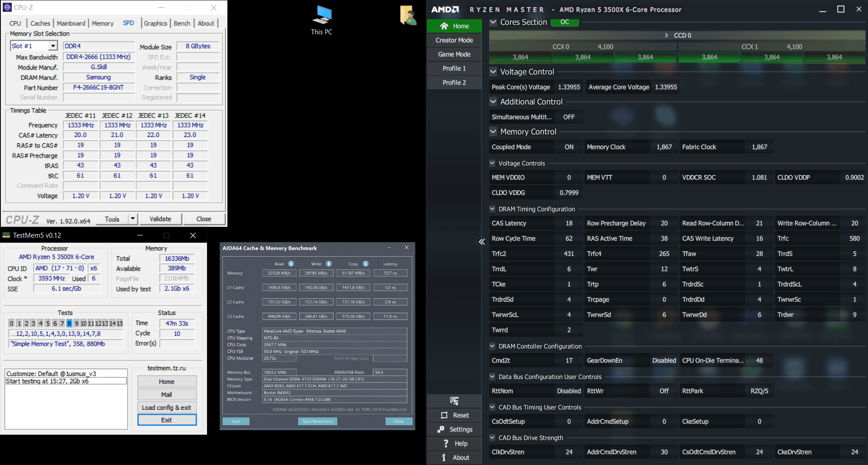Open the user folder desktop icon

pyautogui.click(x=408, y=15)
